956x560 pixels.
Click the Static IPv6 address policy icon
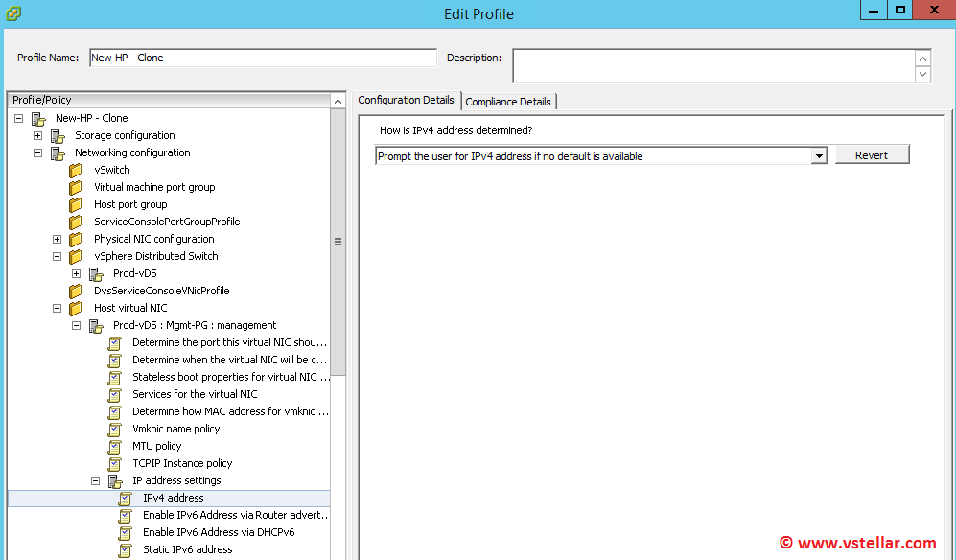click(125, 549)
